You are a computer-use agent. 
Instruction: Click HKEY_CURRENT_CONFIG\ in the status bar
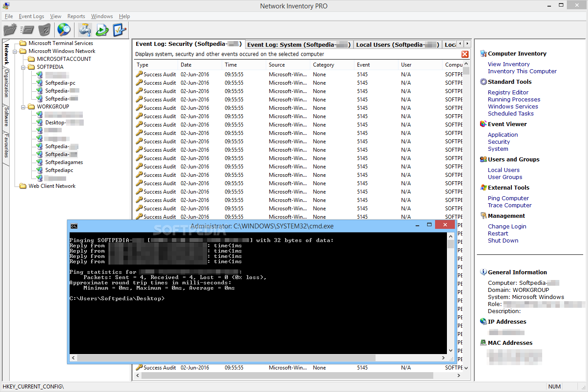click(33, 387)
